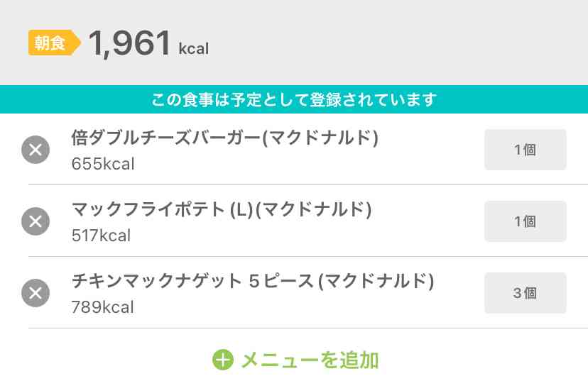Tap the yellow 朝食 meal tag

[53, 43]
